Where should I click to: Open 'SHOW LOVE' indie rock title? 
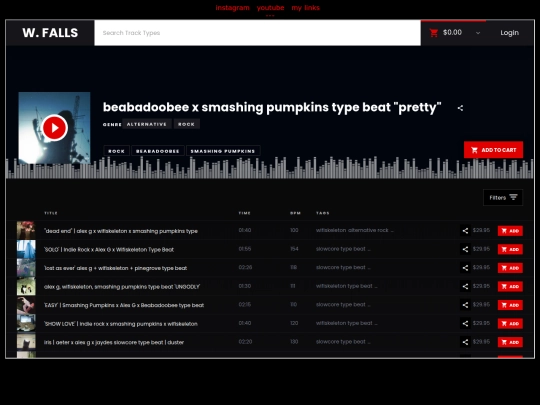coord(121,324)
